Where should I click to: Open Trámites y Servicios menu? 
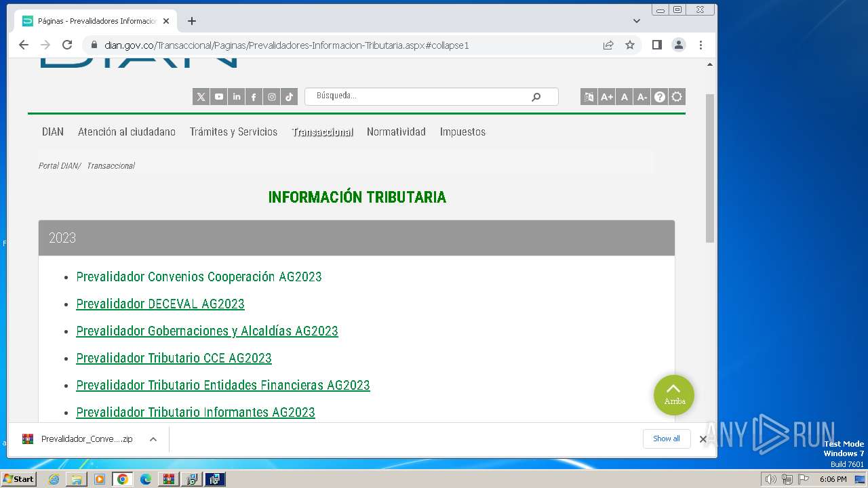[233, 132]
